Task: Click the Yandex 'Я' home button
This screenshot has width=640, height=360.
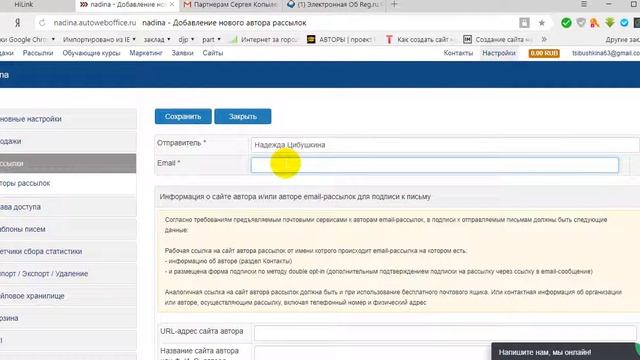Action: pos(18,23)
